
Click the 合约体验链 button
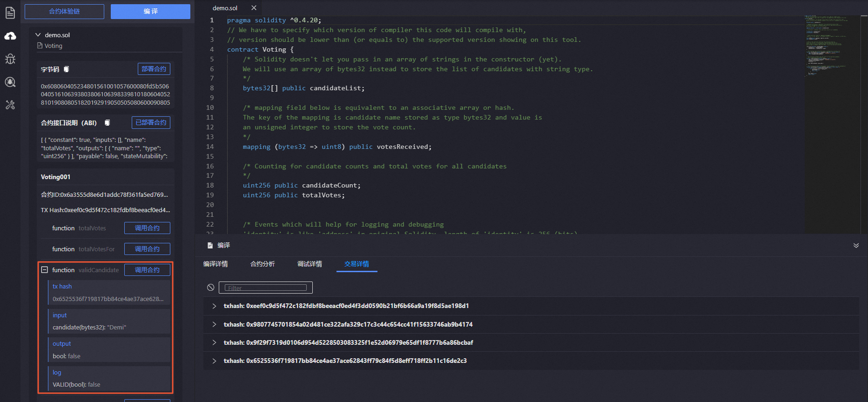coord(64,11)
